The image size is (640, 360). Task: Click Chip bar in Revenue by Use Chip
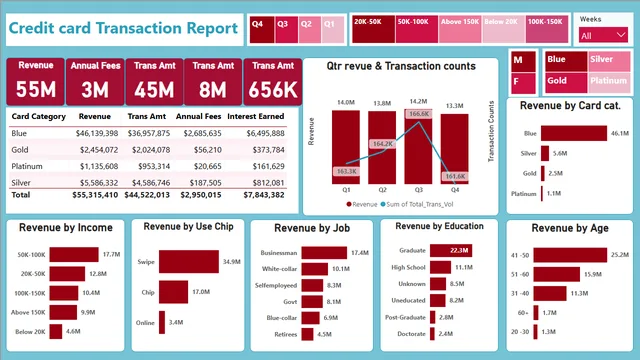point(173,292)
